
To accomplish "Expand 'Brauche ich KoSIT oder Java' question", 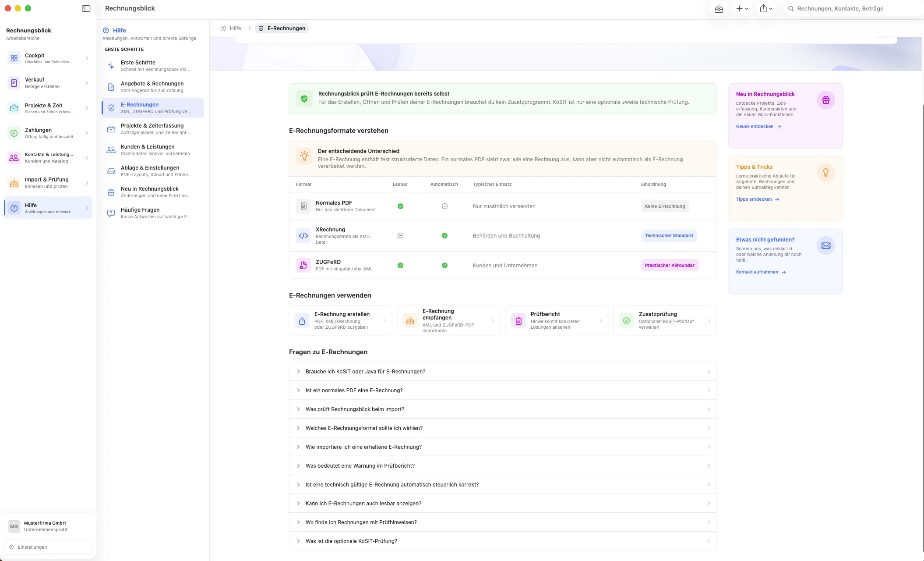I will pyautogui.click(x=502, y=372).
